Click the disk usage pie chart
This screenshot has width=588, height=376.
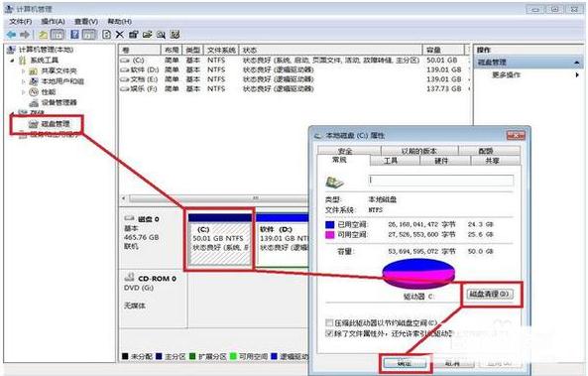(x=418, y=273)
